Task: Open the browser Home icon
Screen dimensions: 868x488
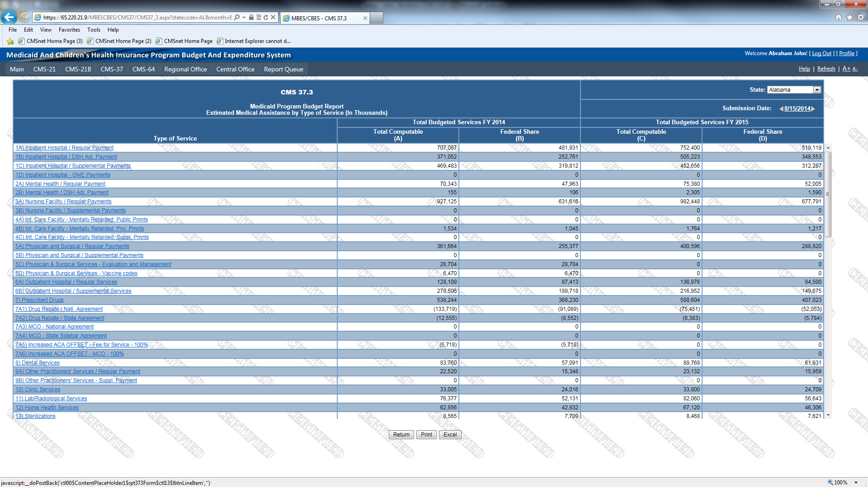Action: tap(838, 17)
